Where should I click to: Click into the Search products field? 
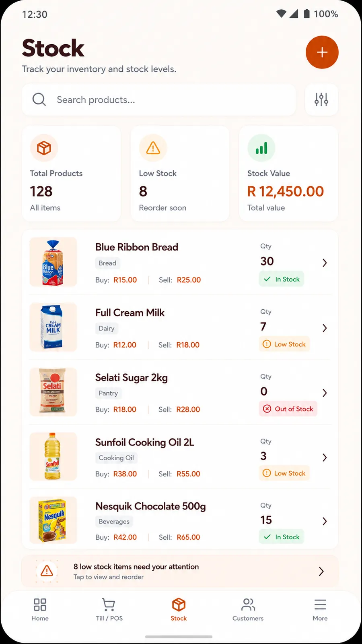tap(159, 99)
